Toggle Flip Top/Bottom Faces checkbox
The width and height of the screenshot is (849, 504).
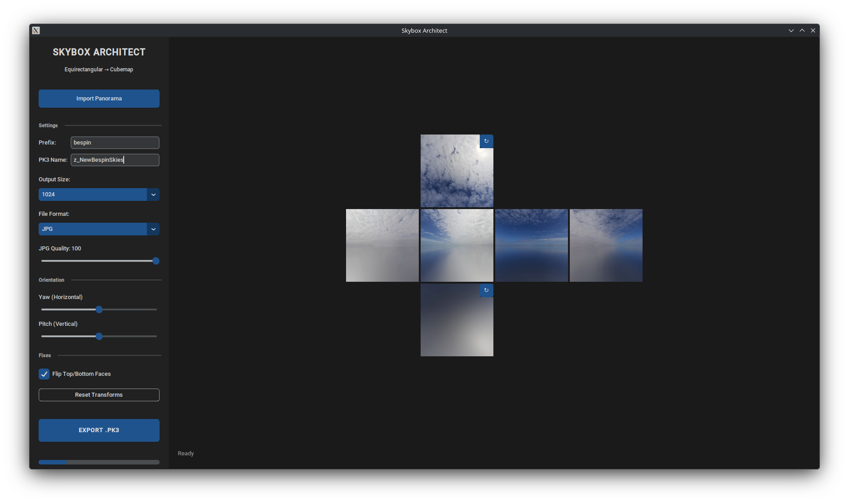click(x=44, y=374)
